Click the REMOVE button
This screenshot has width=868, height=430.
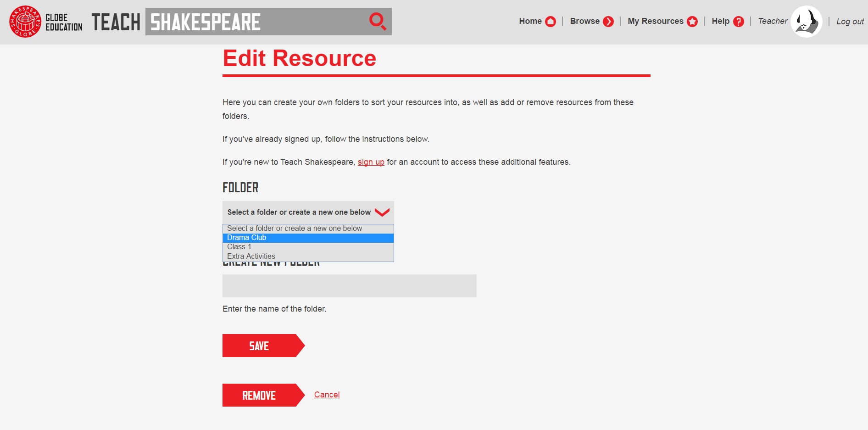click(264, 395)
